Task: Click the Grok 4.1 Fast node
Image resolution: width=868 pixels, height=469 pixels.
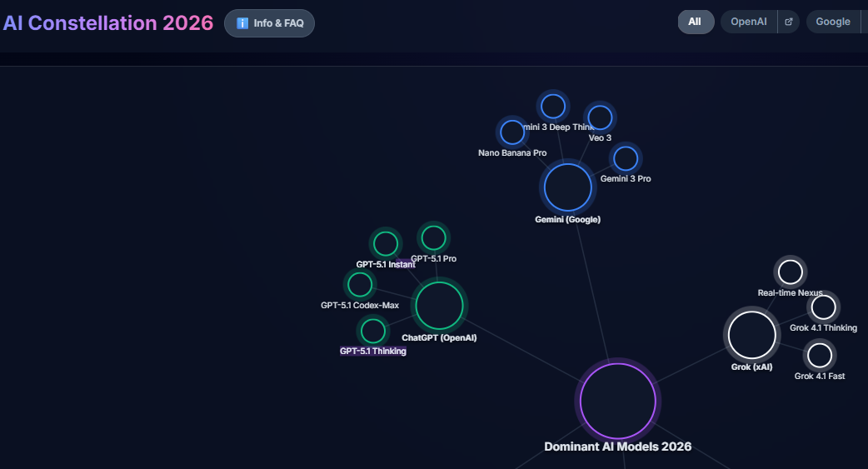Action: [820, 356]
